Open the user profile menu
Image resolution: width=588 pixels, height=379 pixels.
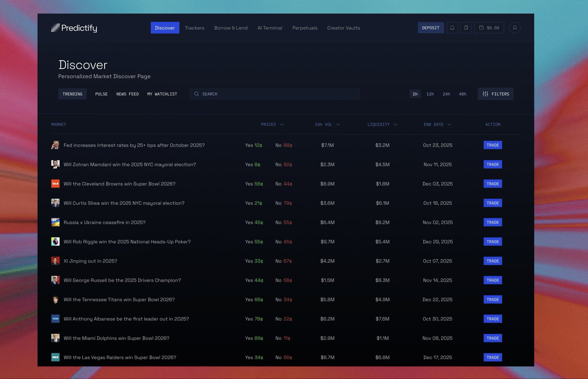coord(515,28)
